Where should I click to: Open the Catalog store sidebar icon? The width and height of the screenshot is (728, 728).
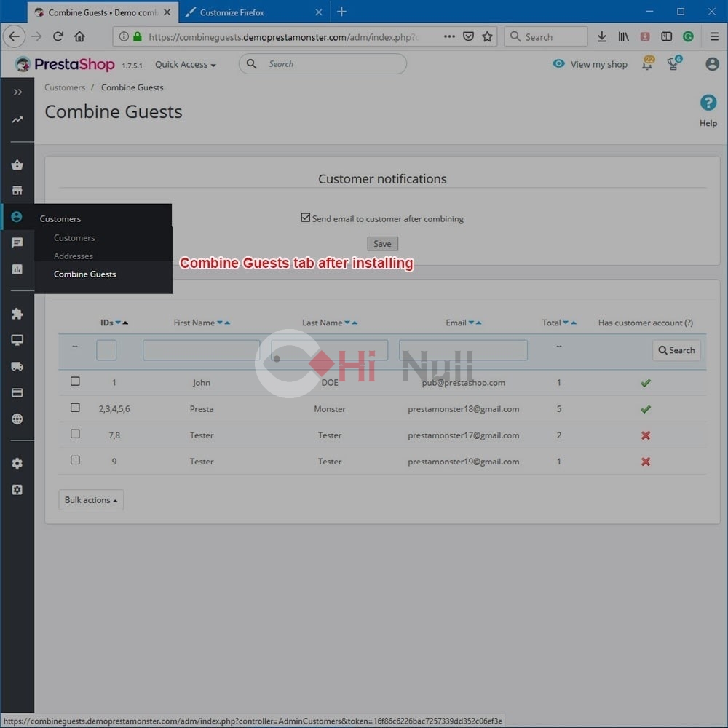[x=17, y=190]
